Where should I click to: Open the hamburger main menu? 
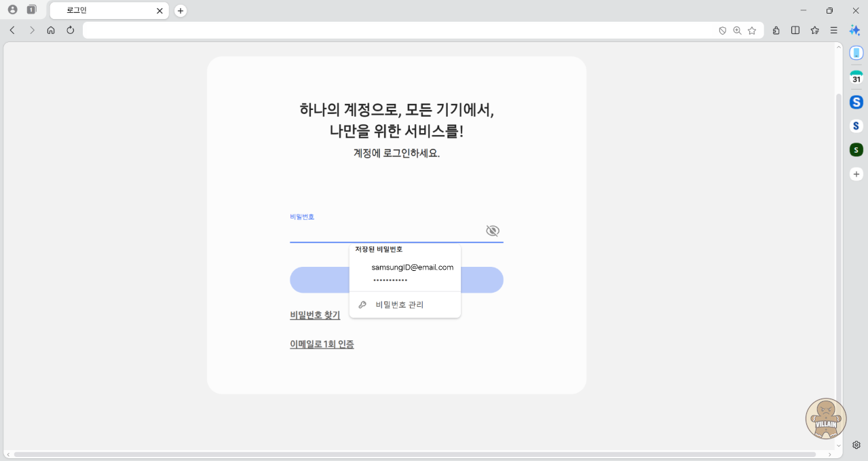point(834,31)
